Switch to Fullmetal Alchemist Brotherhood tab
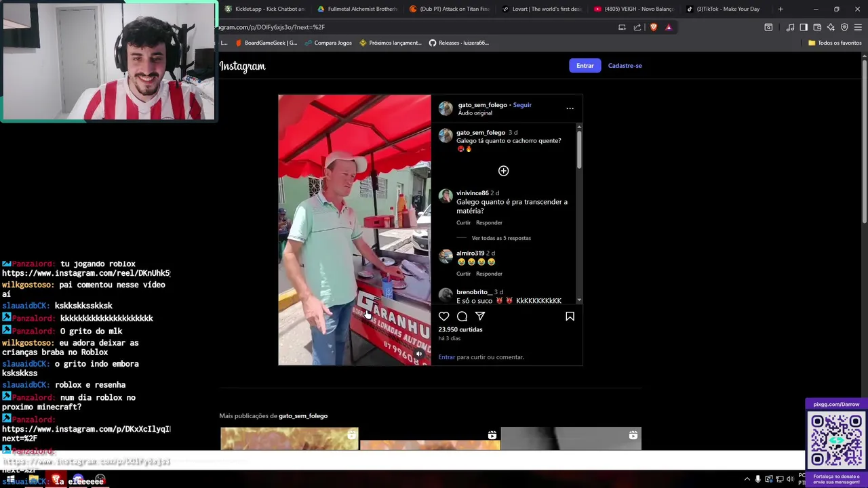The image size is (868, 488). [x=357, y=9]
